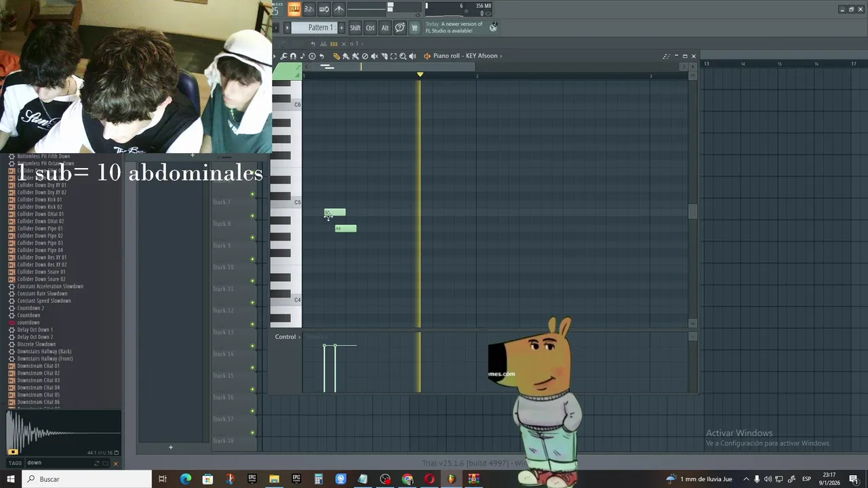Toggle the loop recording icon
868x488 pixels.
[x=323, y=9]
